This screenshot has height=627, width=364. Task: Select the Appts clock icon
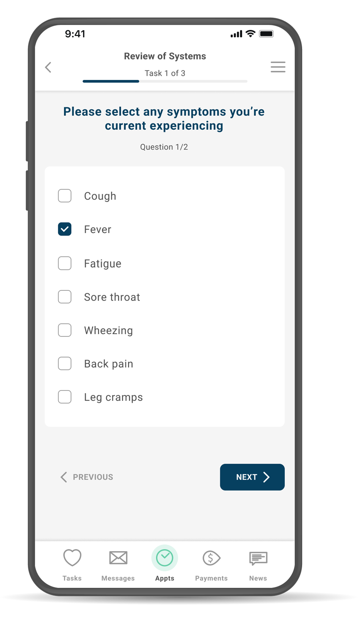pos(165,558)
